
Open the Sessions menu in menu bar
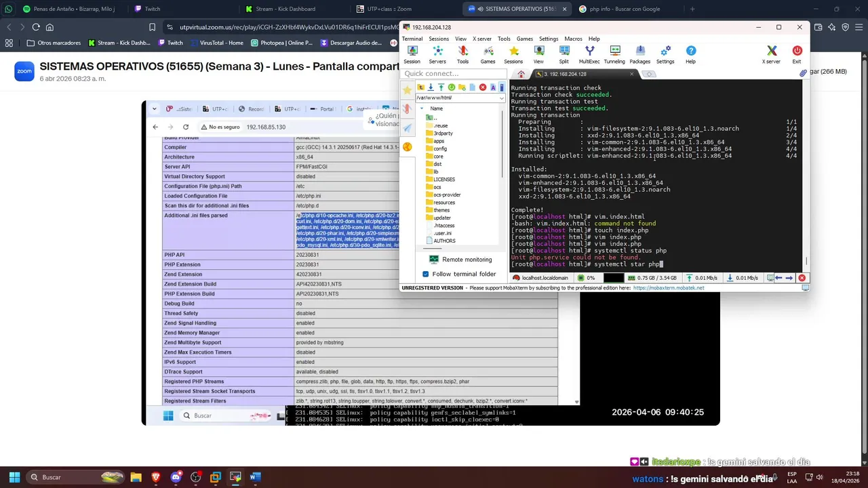click(x=437, y=39)
